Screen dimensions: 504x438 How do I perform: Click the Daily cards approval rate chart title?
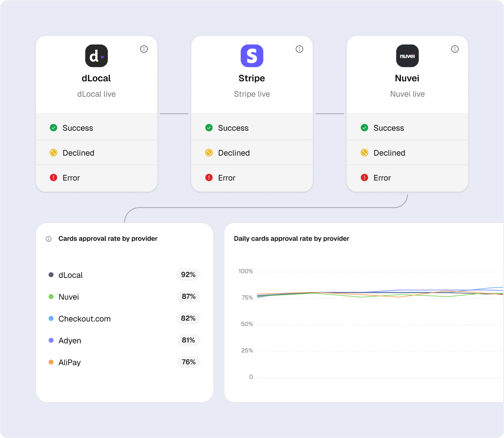click(x=291, y=239)
